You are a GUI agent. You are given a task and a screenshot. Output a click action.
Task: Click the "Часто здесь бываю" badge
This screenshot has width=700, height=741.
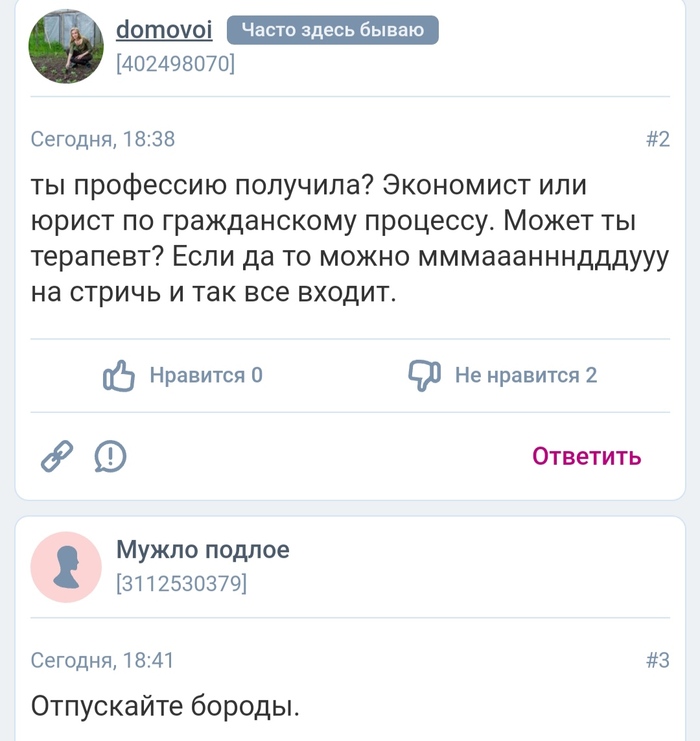click(x=332, y=30)
